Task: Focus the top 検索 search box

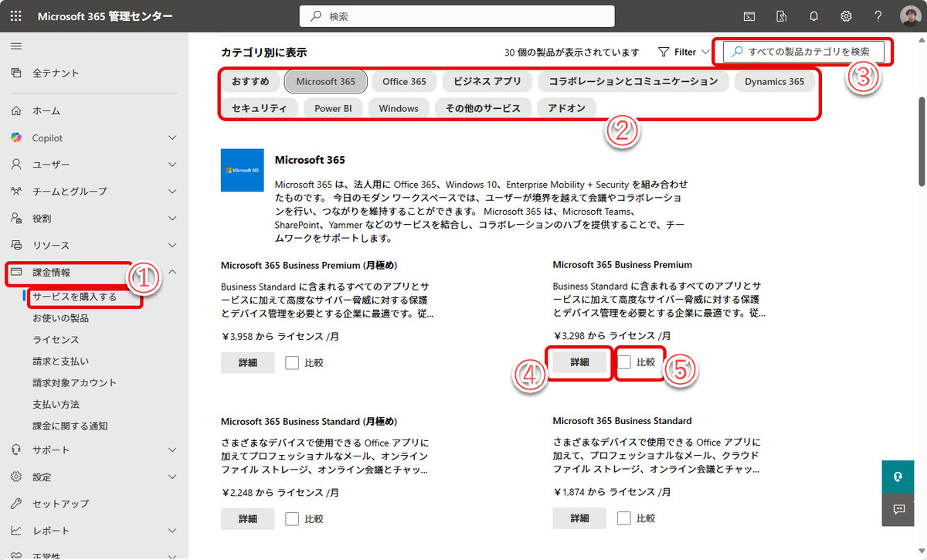Action: 457,16
